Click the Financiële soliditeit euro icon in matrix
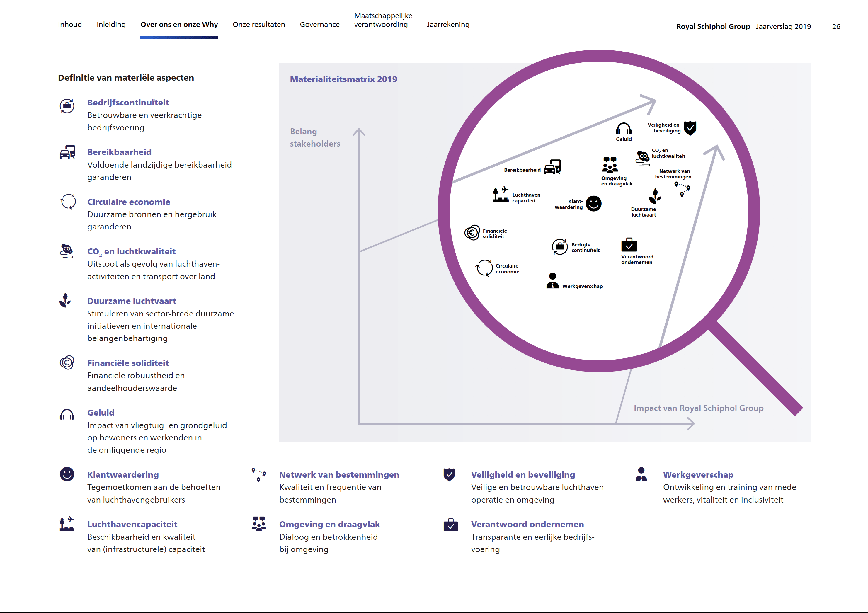Viewport: 868px width, 613px height. coord(472,232)
